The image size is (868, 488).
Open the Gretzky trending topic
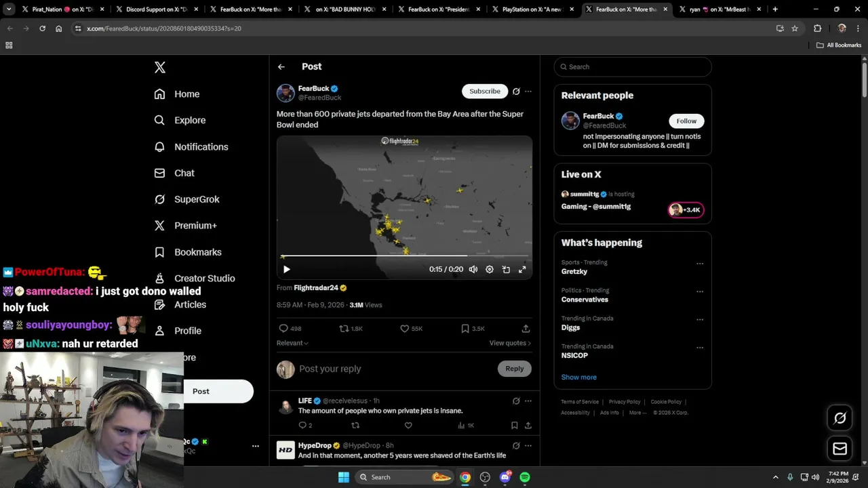574,271
